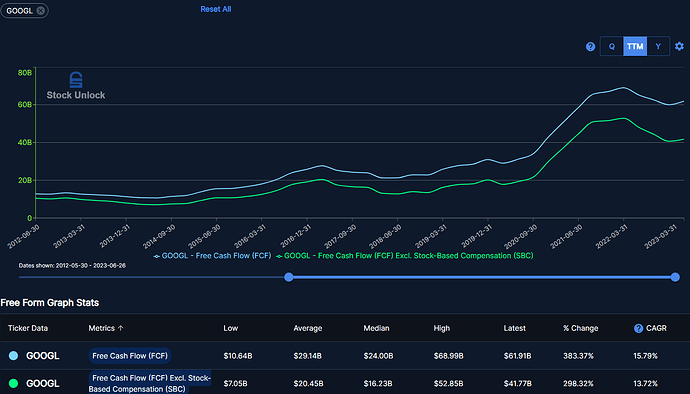Click the $68.99B High value
690x394 pixels.
(448, 356)
